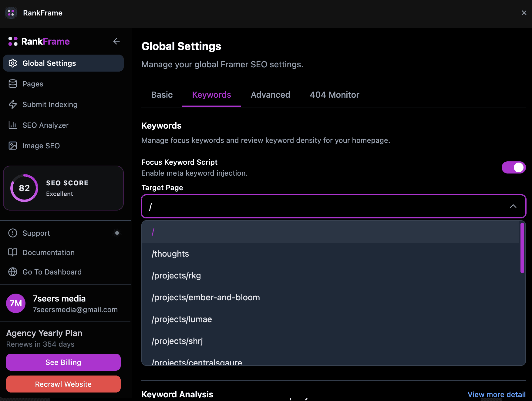Collapse the sidebar with the back arrow
The width and height of the screenshot is (532, 401).
coord(116,41)
